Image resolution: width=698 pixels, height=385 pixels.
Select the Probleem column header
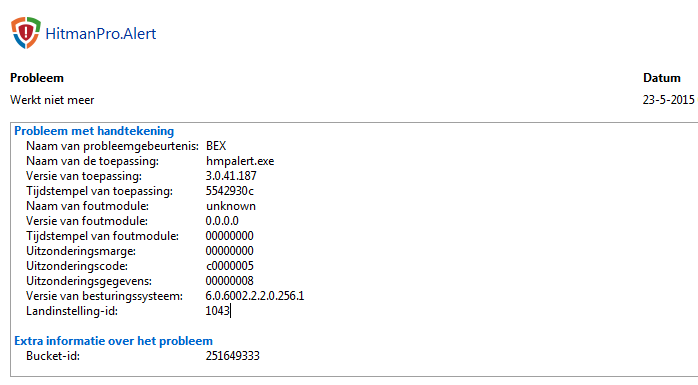37,78
